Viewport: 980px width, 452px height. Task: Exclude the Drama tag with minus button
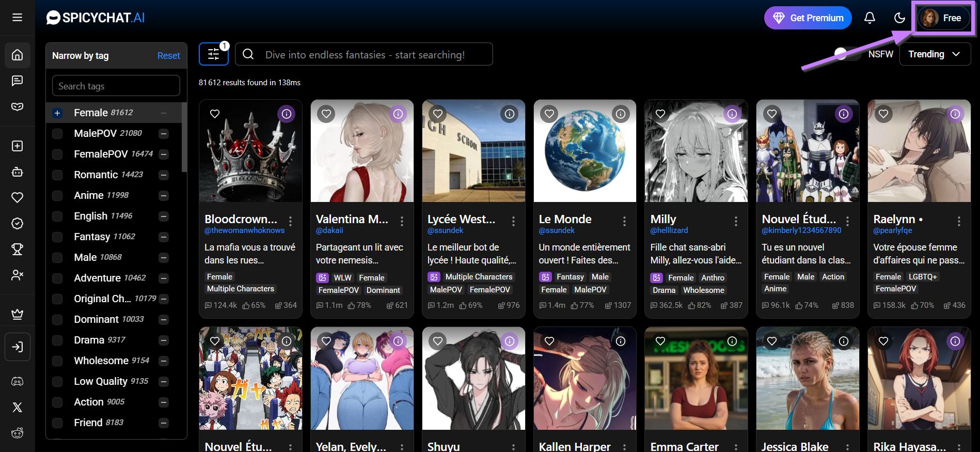click(x=164, y=340)
